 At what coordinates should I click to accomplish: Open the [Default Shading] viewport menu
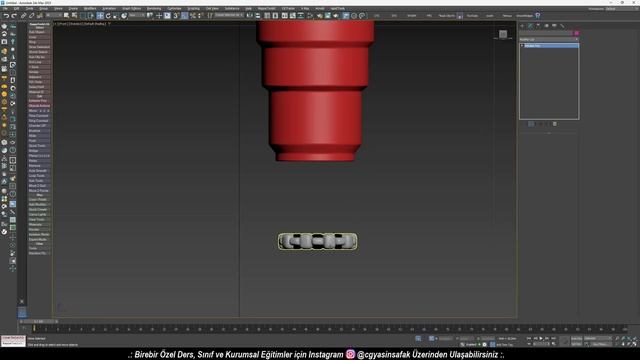pyautogui.click(x=95, y=24)
